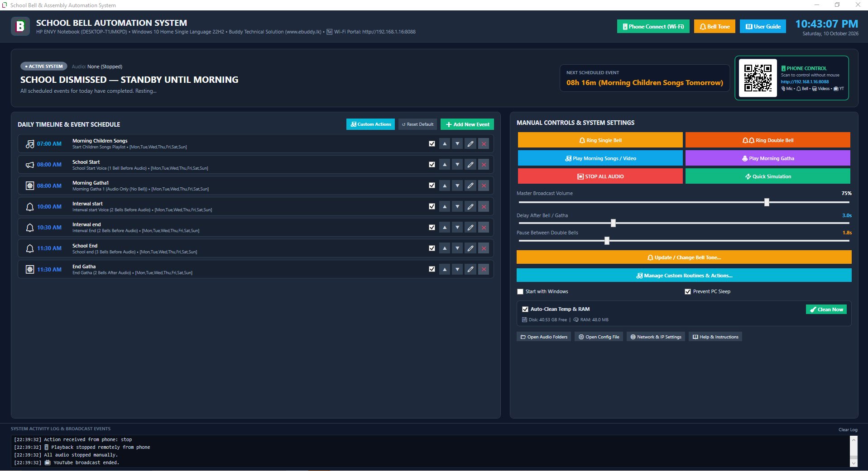Disable the Morning Children Songs event checkbox
This screenshot has height=471, width=868.
tap(432, 144)
